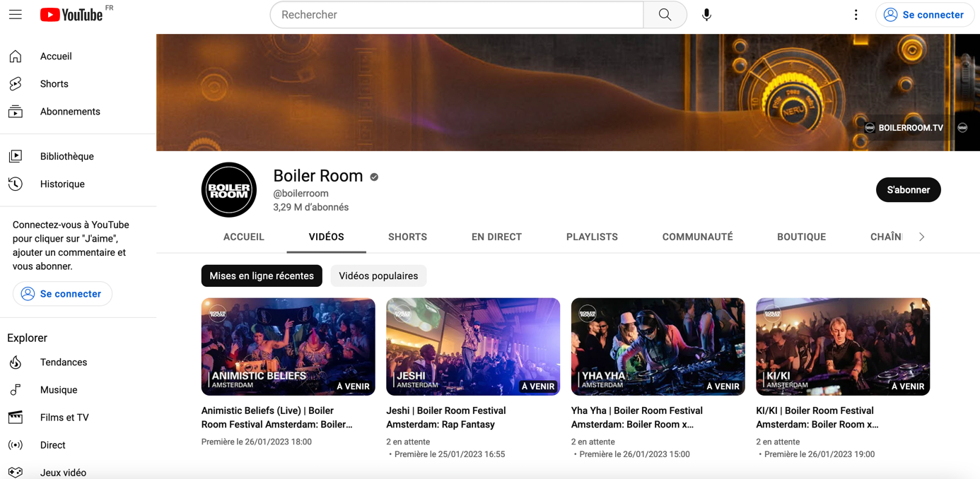The height and width of the screenshot is (479, 980).
Task: Click the Boiler Room channel avatar
Action: pos(229,190)
